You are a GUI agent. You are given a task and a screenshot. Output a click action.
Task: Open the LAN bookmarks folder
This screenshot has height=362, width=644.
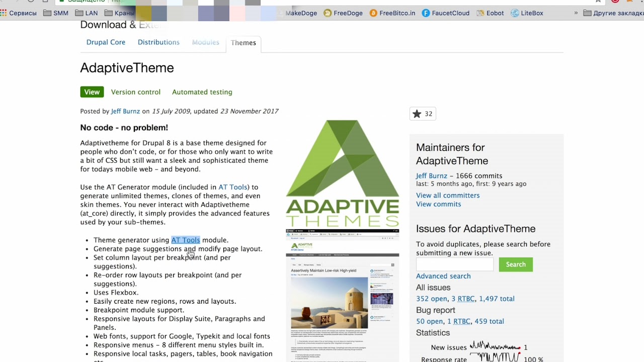pos(86,13)
